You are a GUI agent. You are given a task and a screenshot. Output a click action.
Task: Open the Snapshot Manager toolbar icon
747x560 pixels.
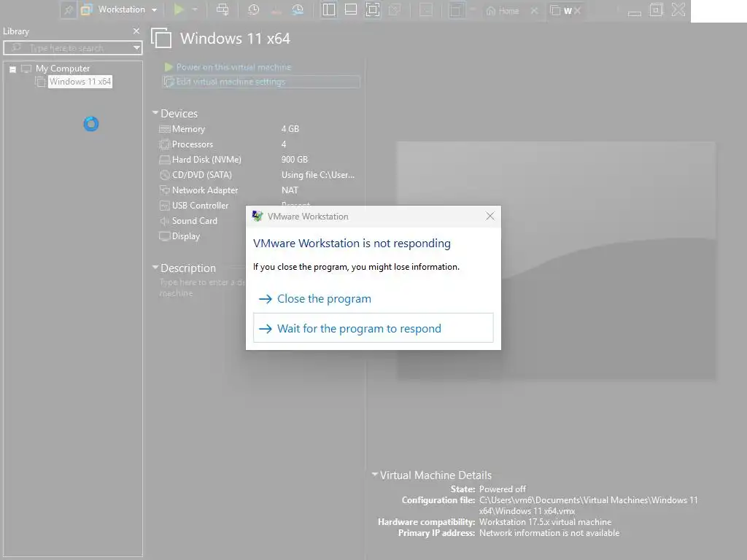(298, 9)
